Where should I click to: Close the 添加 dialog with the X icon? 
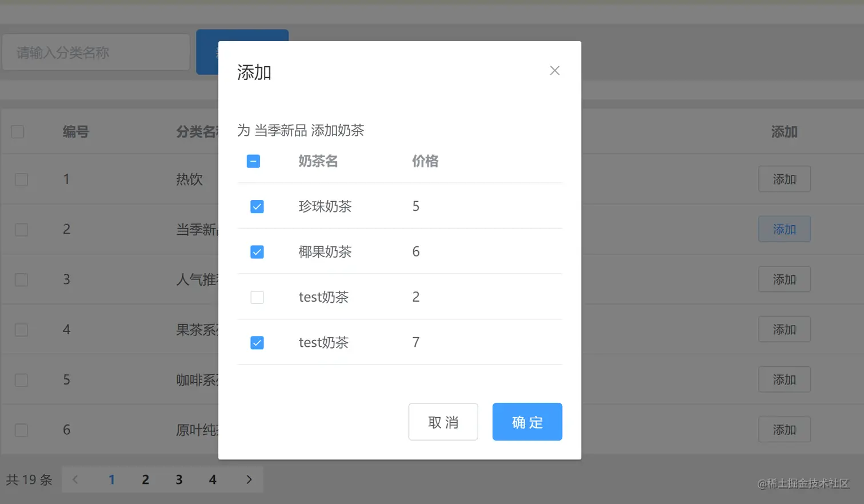click(554, 70)
